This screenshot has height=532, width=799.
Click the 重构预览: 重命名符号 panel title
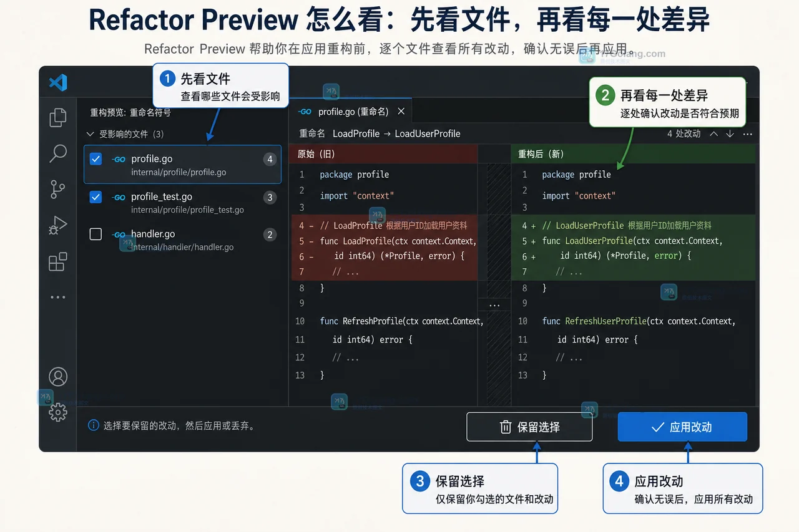[x=130, y=112]
